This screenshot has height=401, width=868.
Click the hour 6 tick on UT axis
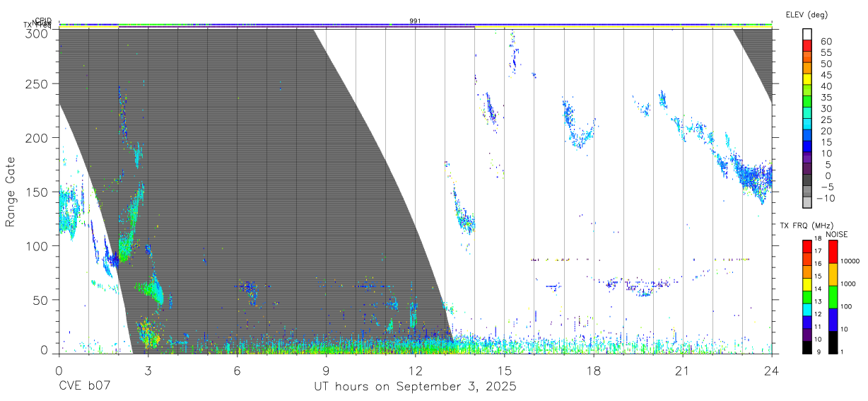[x=237, y=370]
